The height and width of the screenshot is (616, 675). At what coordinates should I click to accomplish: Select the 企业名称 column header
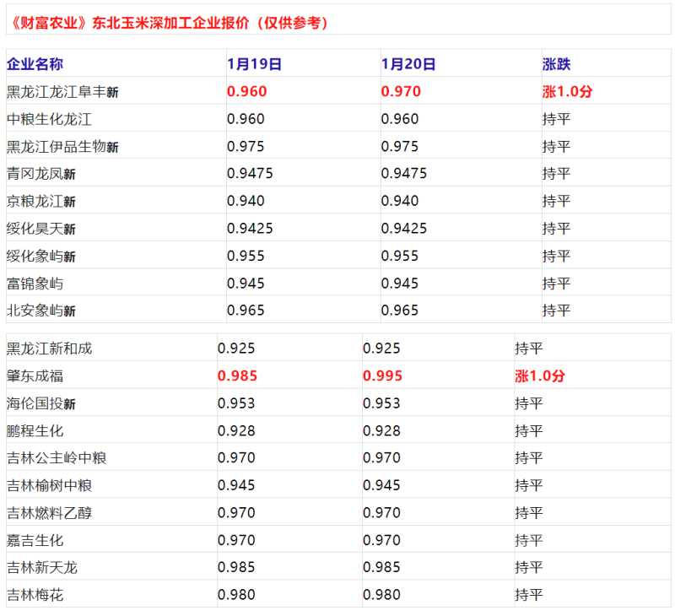(35, 64)
